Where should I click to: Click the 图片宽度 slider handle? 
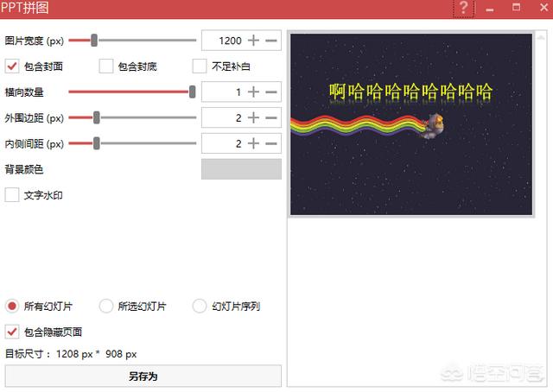click(x=94, y=40)
